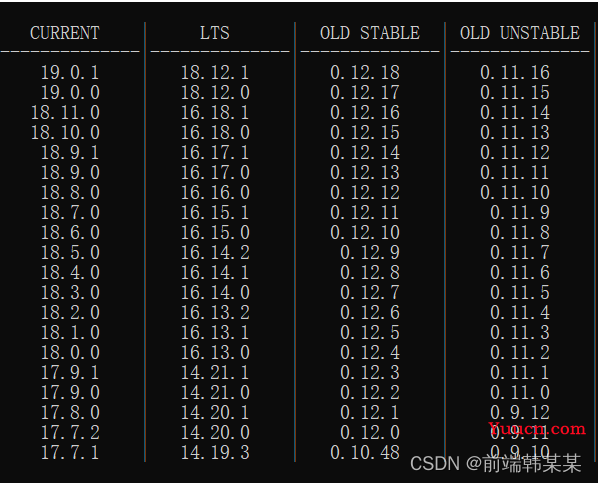Select old unstable version 0.11.3
Image resolution: width=598 pixels, height=483 pixels.
pyautogui.click(x=520, y=332)
